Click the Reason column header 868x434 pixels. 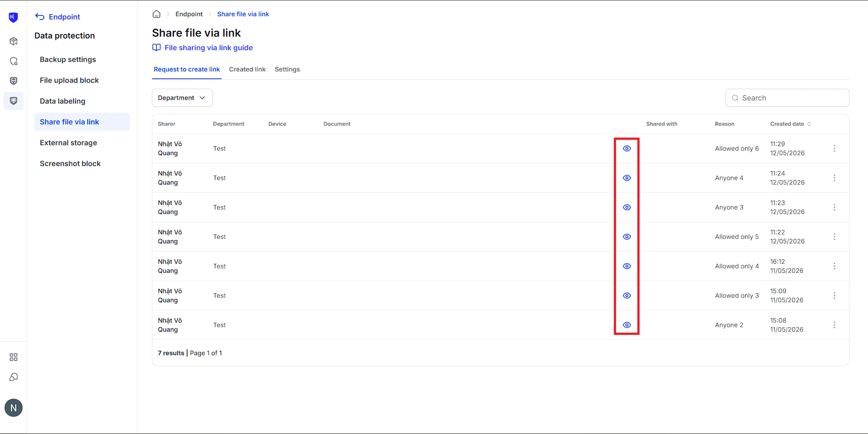[725, 124]
